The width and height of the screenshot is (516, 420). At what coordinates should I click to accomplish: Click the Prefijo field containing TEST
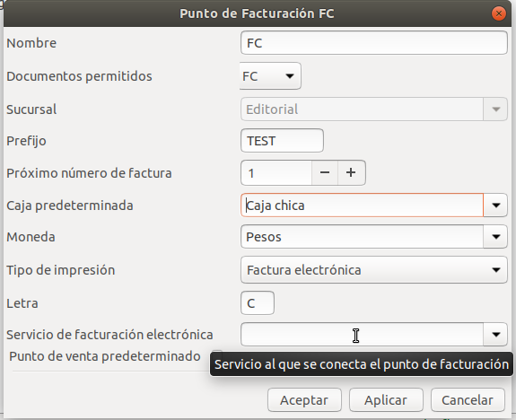(x=282, y=141)
